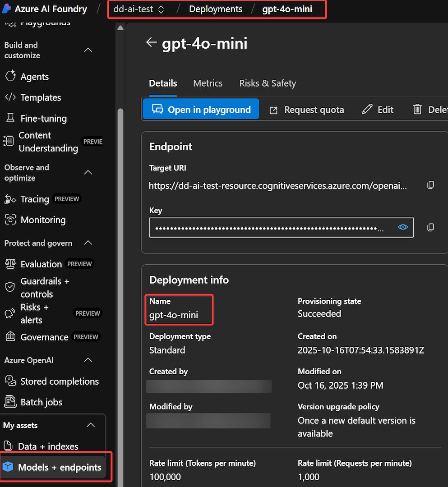Image resolution: width=448 pixels, height=487 pixels.
Task: Open Agents from the sidebar
Action: pos(34,77)
